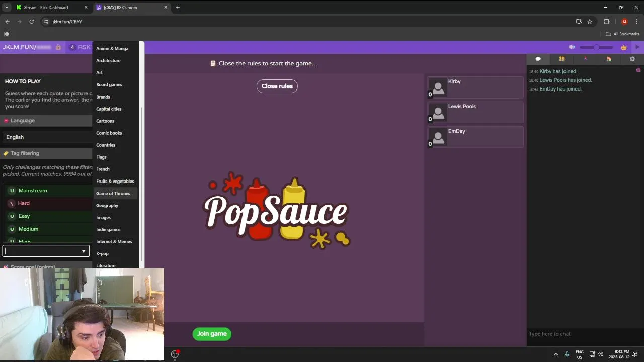Select the K-pop tag option
This screenshot has width=644, height=362.
[x=115, y=253]
